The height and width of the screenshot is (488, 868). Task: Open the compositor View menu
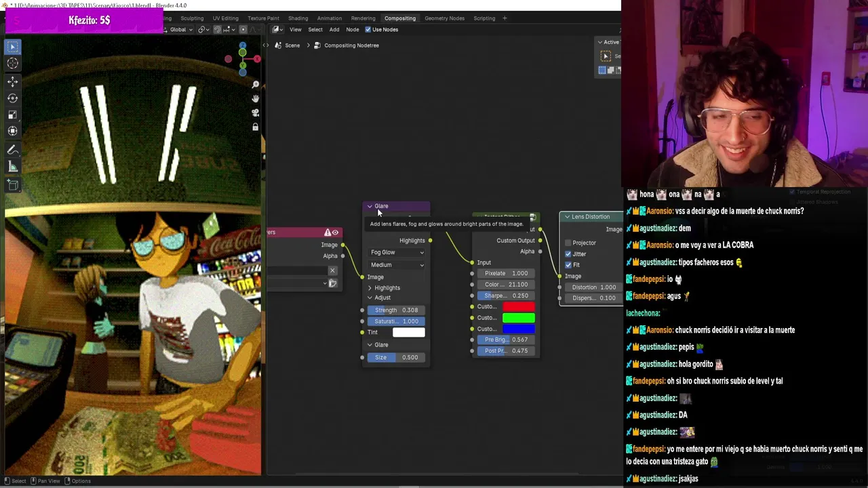point(296,30)
